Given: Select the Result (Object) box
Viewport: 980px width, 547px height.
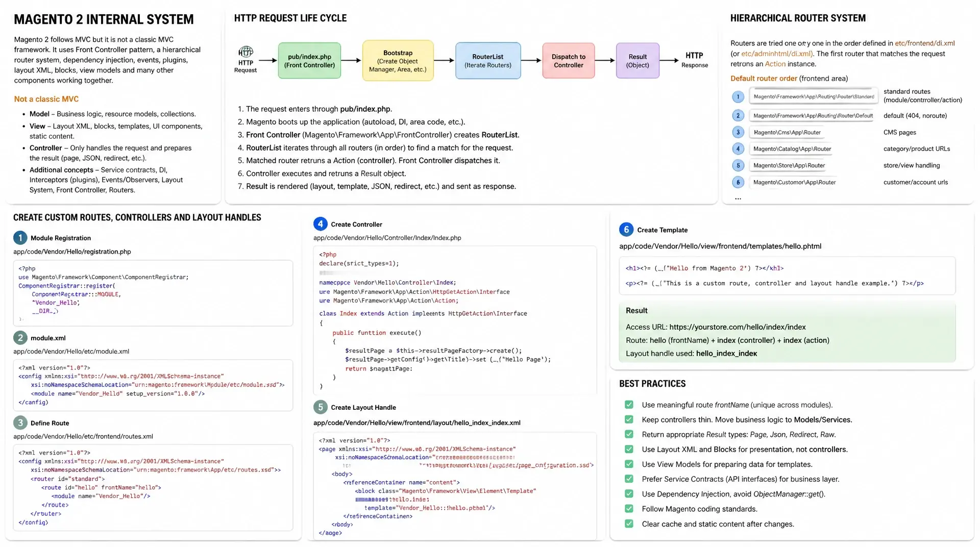Looking at the screenshot, I should (638, 61).
